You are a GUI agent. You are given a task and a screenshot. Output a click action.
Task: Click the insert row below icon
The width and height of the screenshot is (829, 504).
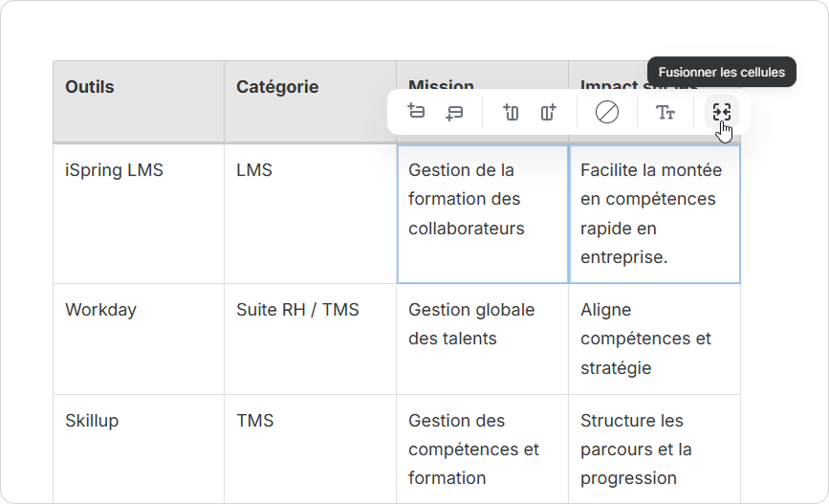pos(454,112)
